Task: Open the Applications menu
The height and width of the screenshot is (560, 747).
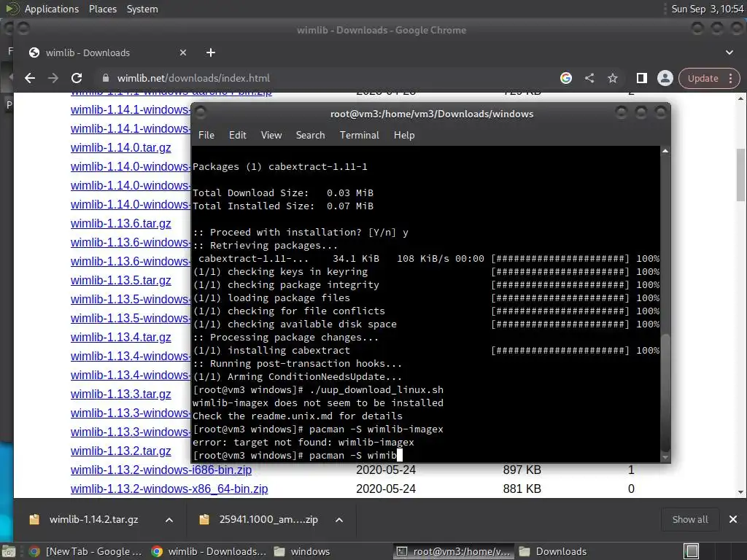Action: pos(52,9)
